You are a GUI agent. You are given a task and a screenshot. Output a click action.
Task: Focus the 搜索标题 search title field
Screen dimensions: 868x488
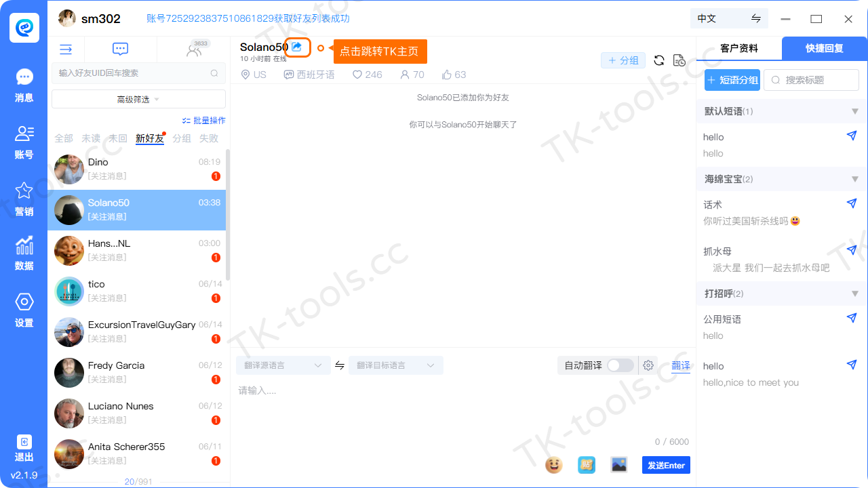click(811, 80)
